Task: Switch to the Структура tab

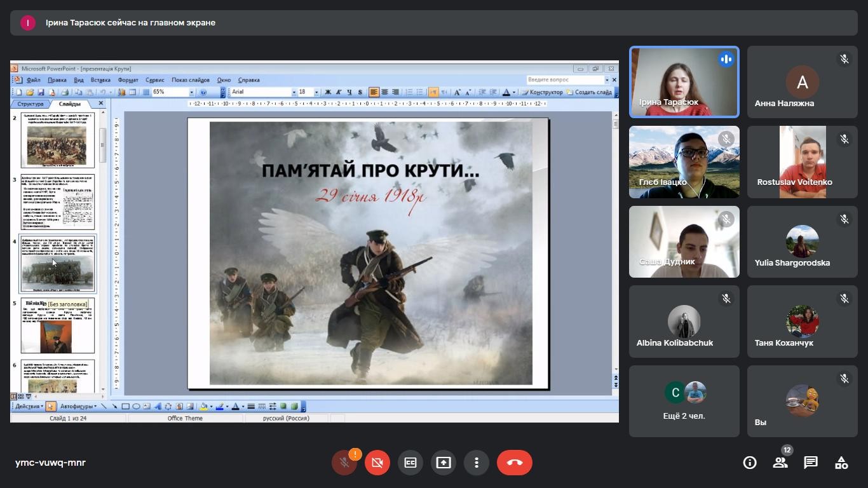Action: click(x=31, y=104)
